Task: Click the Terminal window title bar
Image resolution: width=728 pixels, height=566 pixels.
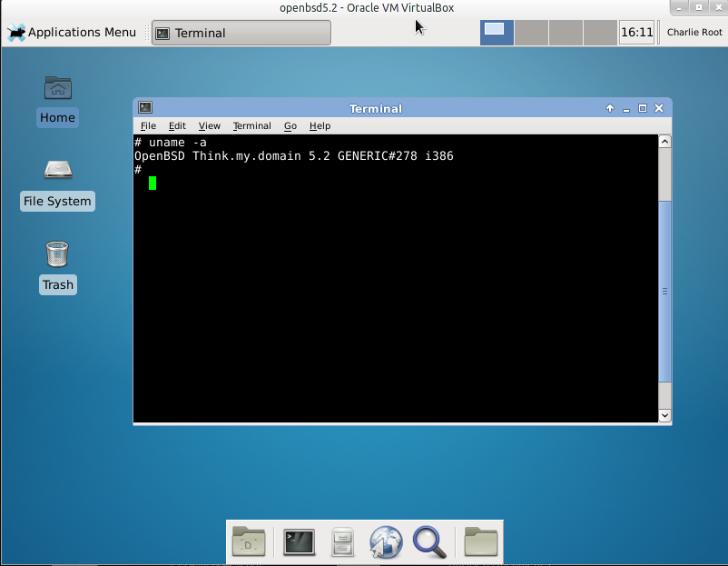Action: coord(375,109)
